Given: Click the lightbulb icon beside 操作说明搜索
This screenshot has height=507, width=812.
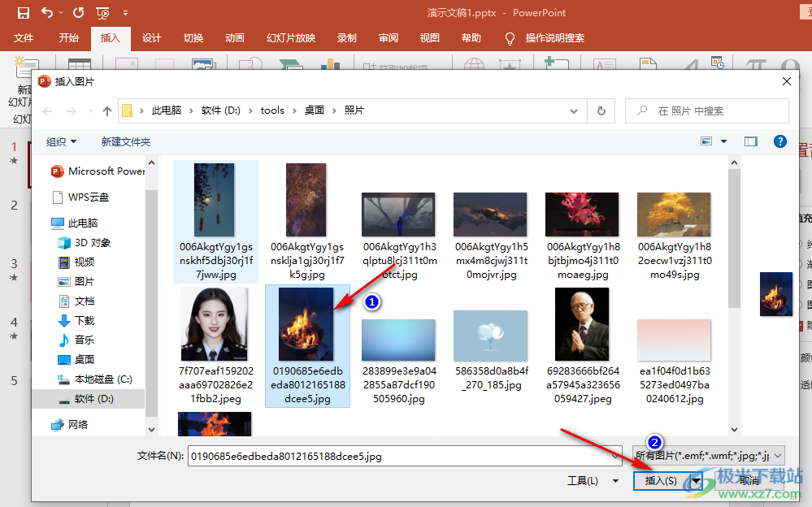Looking at the screenshot, I should pyautogui.click(x=510, y=38).
